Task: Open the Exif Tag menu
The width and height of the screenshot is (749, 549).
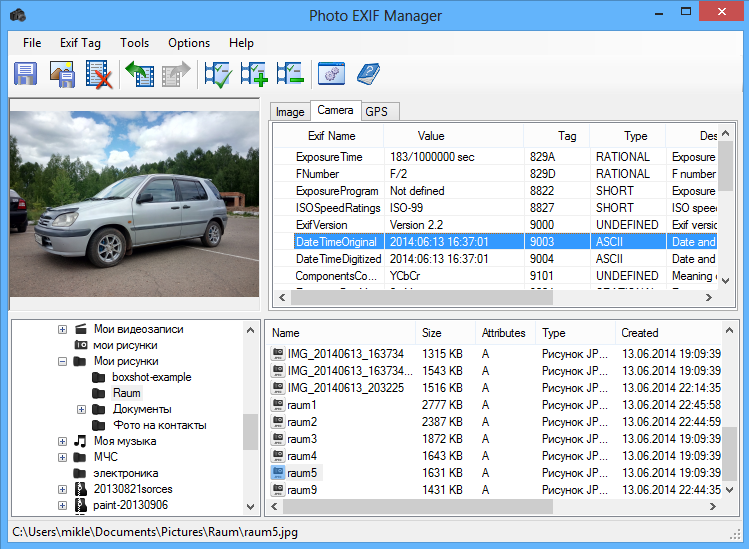Action: (x=80, y=43)
